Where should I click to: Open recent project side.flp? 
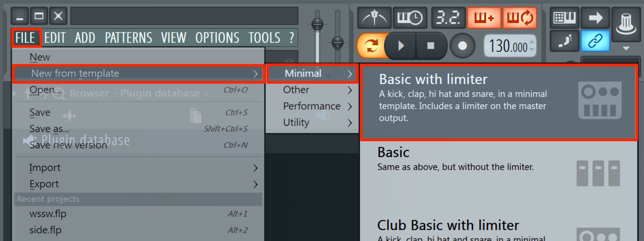point(138,230)
